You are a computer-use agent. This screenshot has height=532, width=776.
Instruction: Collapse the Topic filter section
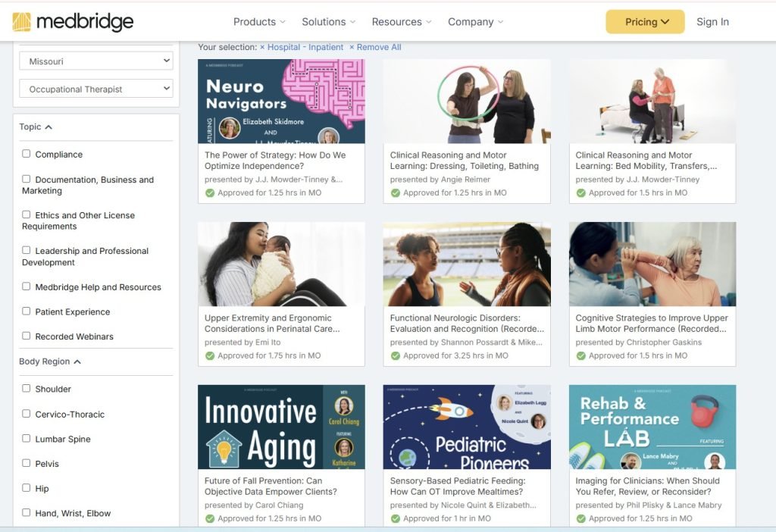36,127
